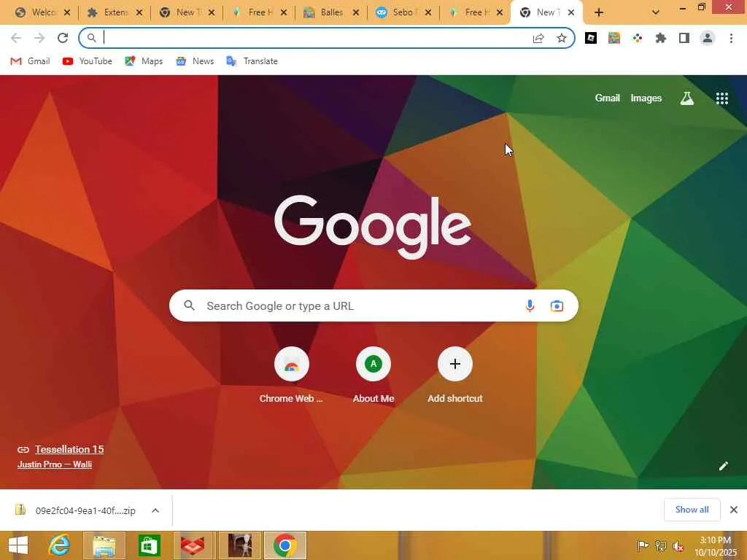The width and height of the screenshot is (747, 560).
Task: Open Maps bookmark
Action: click(144, 61)
